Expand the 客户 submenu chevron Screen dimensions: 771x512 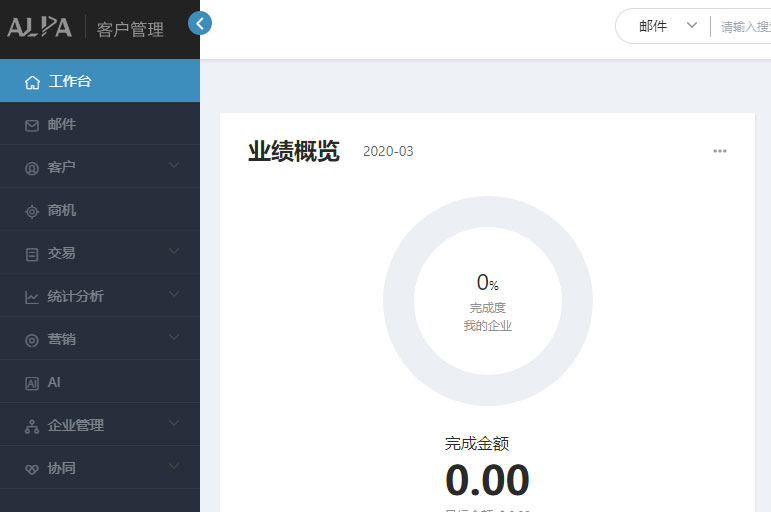click(x=174, y=165)
